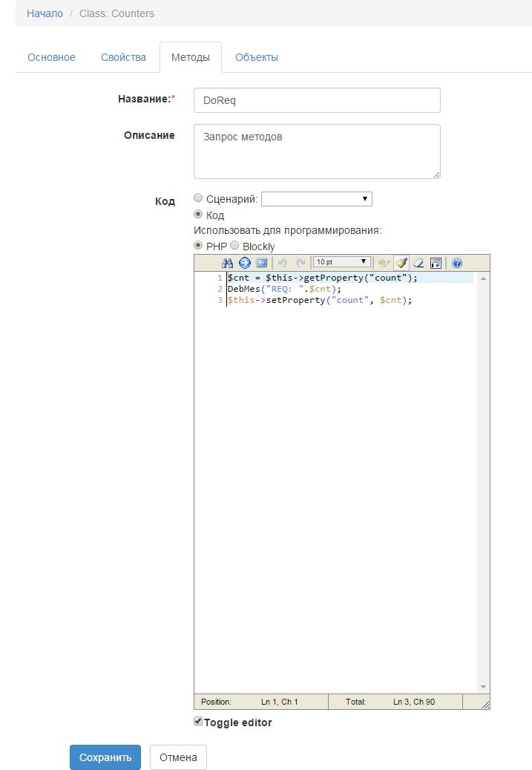Click code line 2 starting DebMes
This screenshot has width=532, height=770.
284,289
